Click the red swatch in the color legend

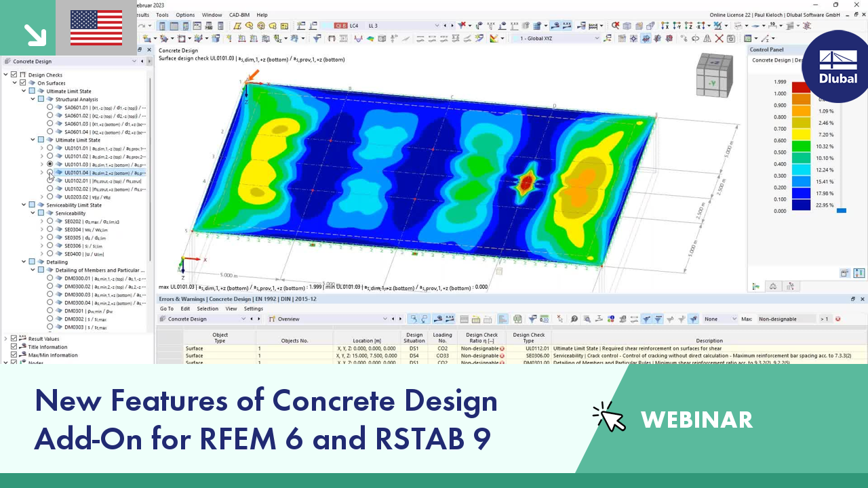point(801,87)
